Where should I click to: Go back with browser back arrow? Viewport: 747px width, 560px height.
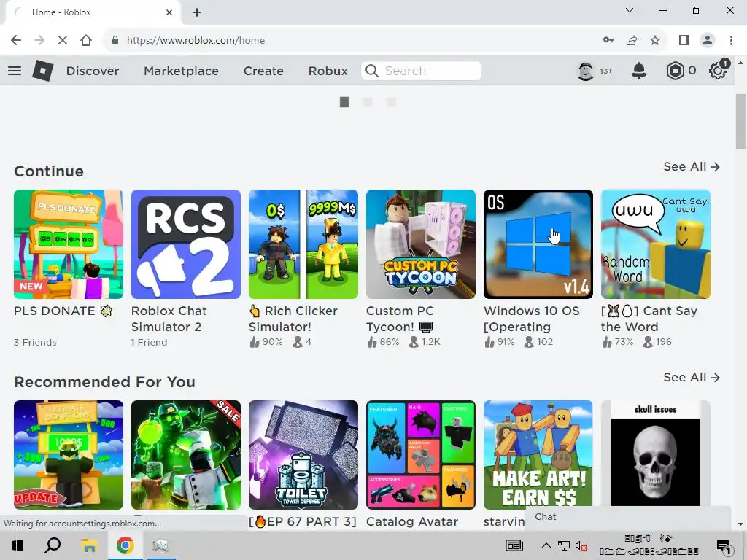tap(16, 40)
